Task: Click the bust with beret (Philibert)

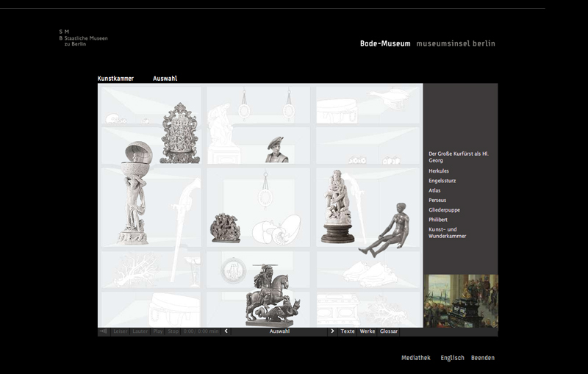Action: point(277,150)
